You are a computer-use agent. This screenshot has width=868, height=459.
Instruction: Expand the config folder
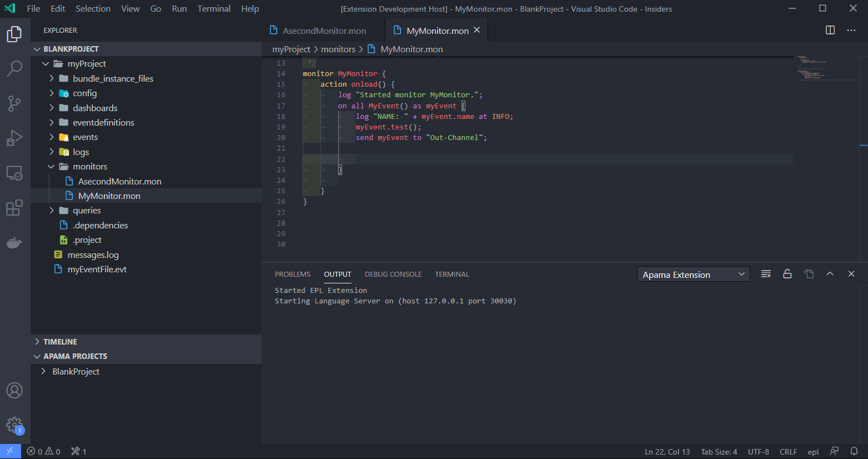146,93
